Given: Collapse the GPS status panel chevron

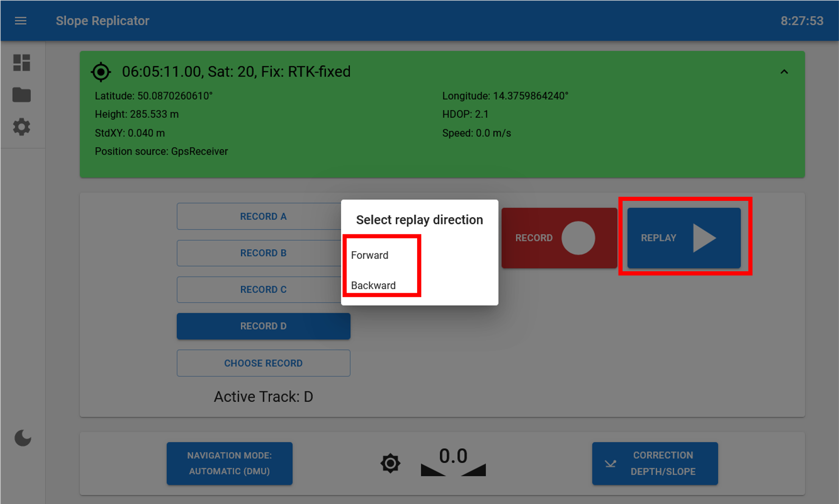Looking at the screenshot, I should coord(784,72).
